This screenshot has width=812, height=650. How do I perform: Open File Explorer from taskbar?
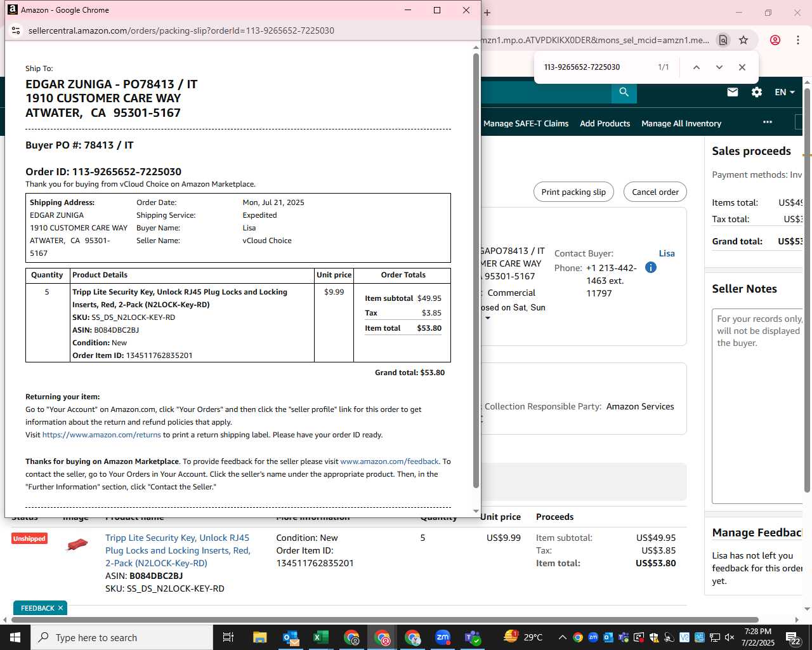click(x=260, y=637)
